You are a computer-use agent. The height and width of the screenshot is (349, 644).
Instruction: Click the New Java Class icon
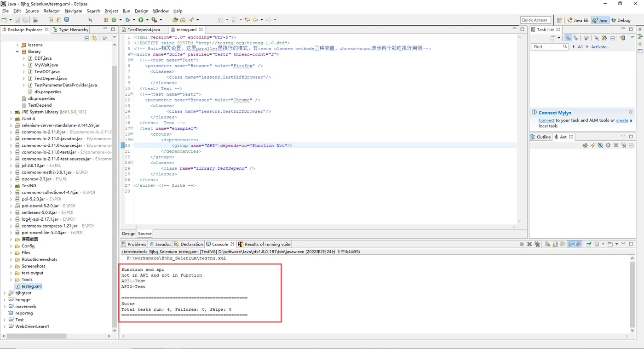coord(114,20)
